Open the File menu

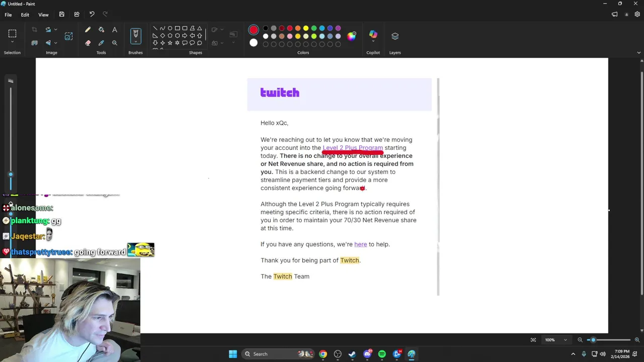coord(8,15)
